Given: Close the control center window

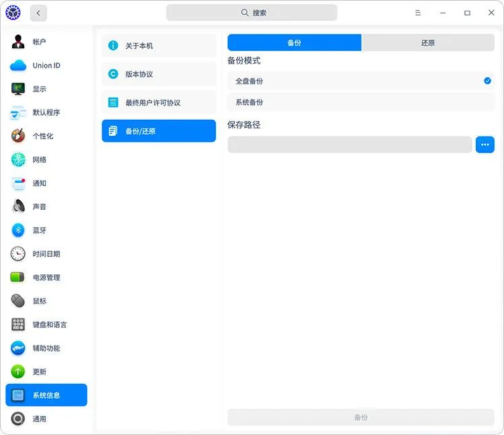Looking at the screenshot, I should pyautogui.click(x=491, y=13).
